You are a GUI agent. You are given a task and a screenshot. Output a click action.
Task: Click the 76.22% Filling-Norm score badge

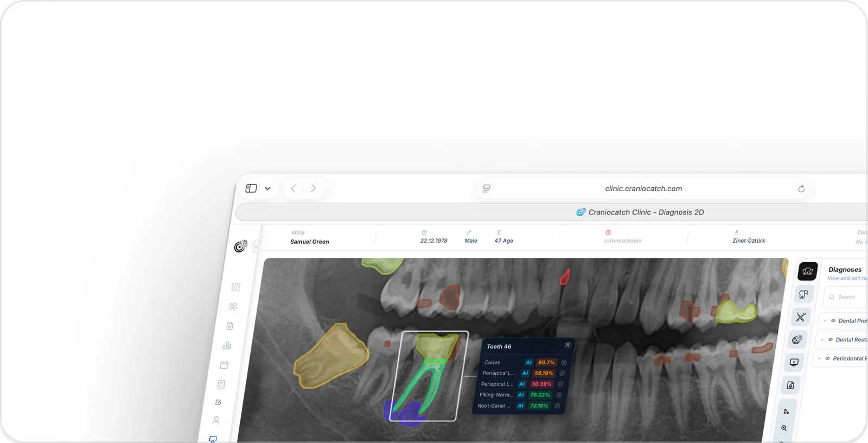coord(540,395)
